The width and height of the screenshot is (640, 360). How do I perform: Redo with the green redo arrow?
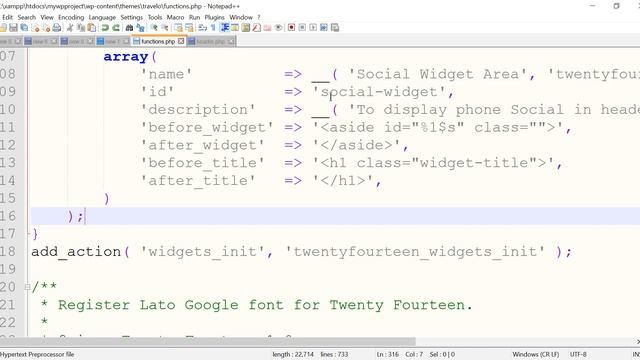116,28
